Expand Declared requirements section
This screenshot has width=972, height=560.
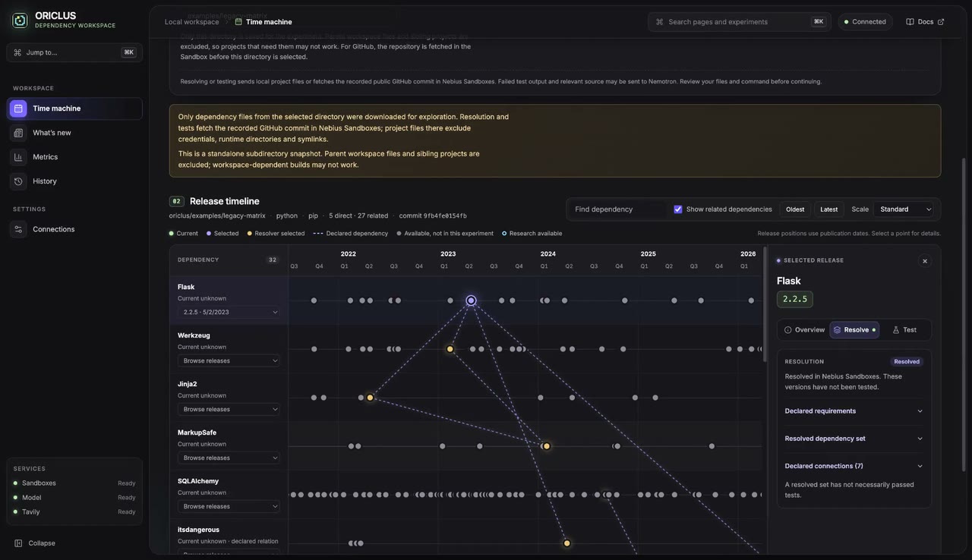click(x=854, y=411)
